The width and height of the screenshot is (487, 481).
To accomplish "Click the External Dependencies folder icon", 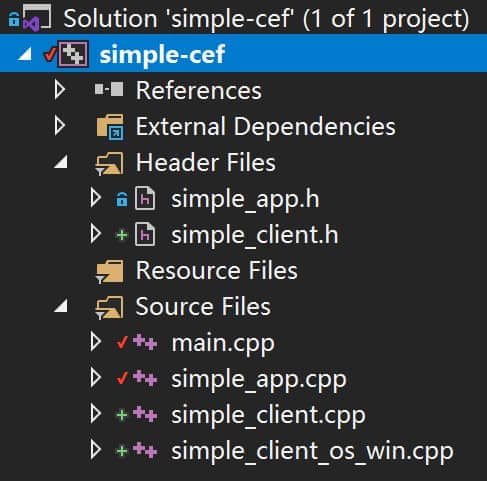I will click(x=110, y=127).
